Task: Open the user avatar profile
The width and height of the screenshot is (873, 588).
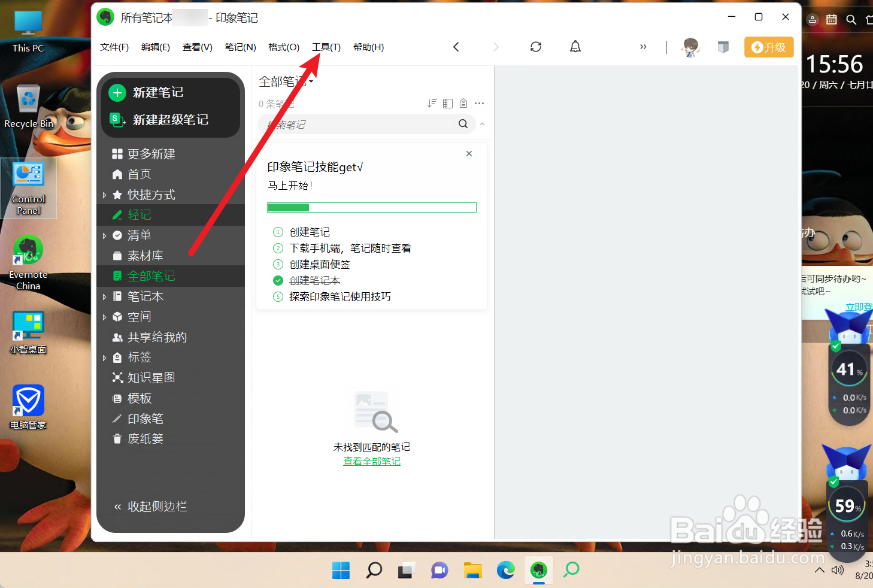Action: [690, 47]
